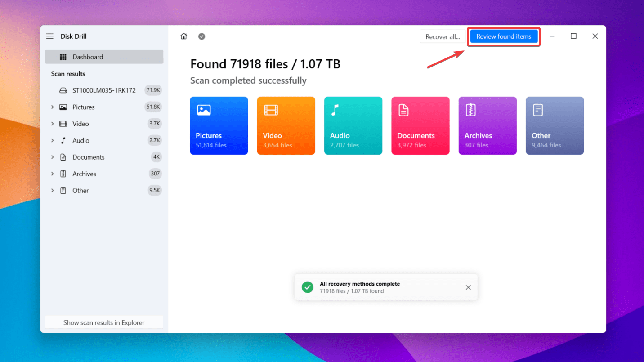Click the 9.5K Other count badge

154,190
